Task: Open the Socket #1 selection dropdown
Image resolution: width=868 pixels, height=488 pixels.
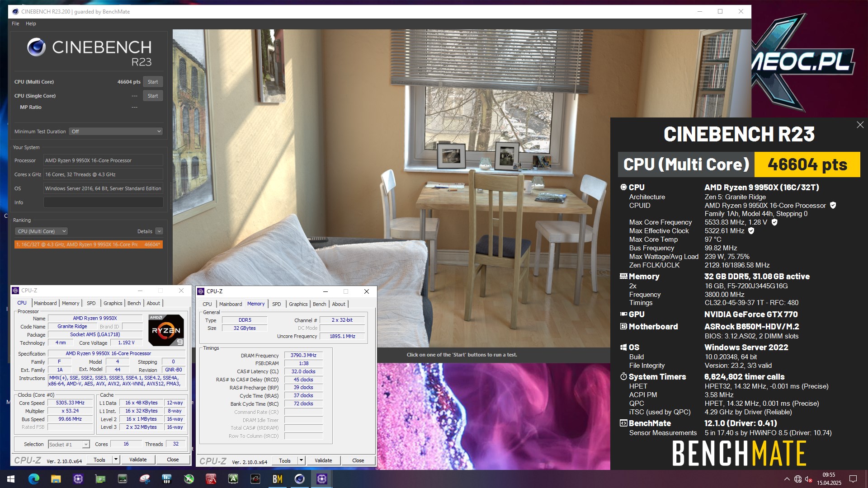Action: click(x=69, y=445)
